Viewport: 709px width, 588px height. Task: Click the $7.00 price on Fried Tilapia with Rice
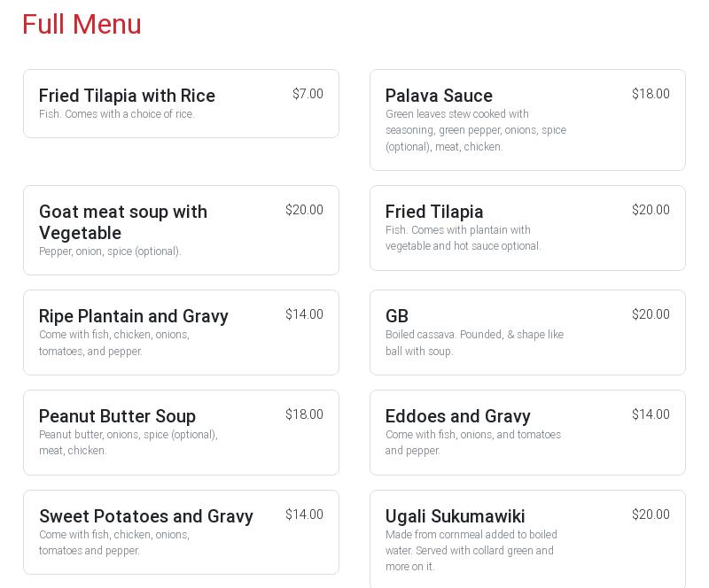308,94
